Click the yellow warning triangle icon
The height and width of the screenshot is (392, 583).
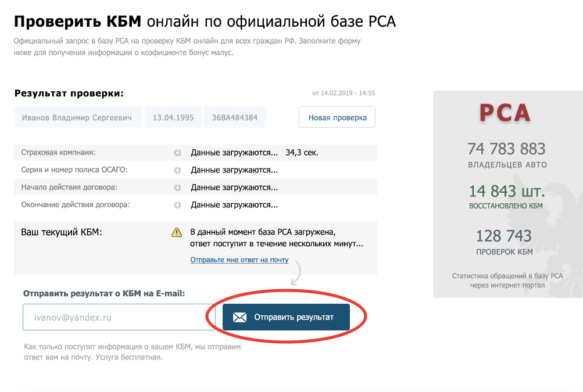pyautogui.click(x=177, y=232)
